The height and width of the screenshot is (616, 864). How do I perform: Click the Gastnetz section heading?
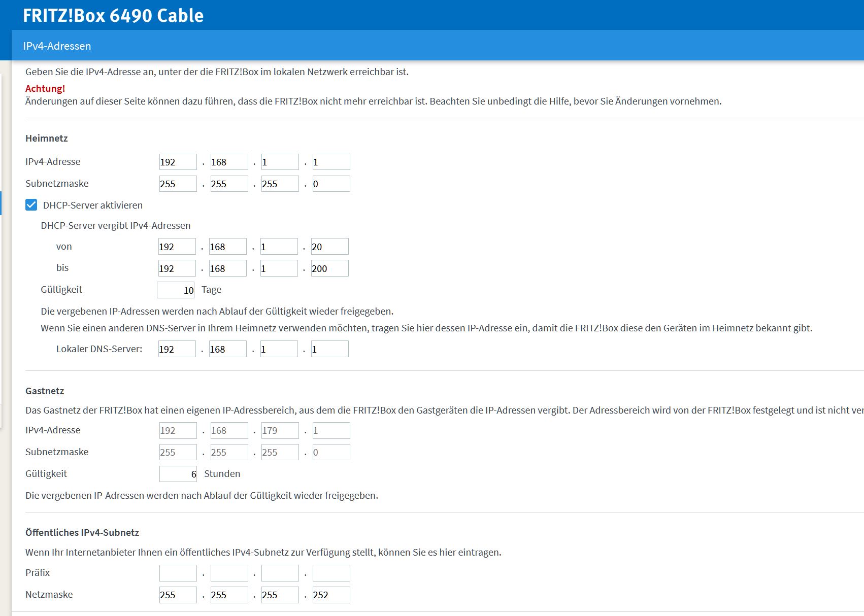pyautogui.click(x=45, y=391)
